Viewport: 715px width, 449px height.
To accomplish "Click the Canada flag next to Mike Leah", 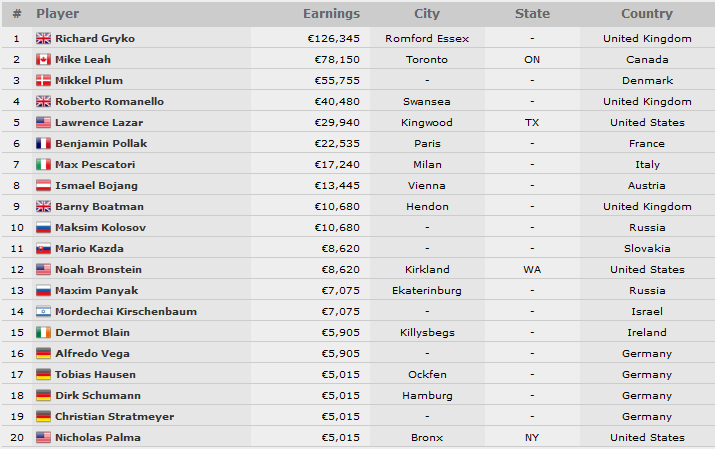I will coord(43,59).
